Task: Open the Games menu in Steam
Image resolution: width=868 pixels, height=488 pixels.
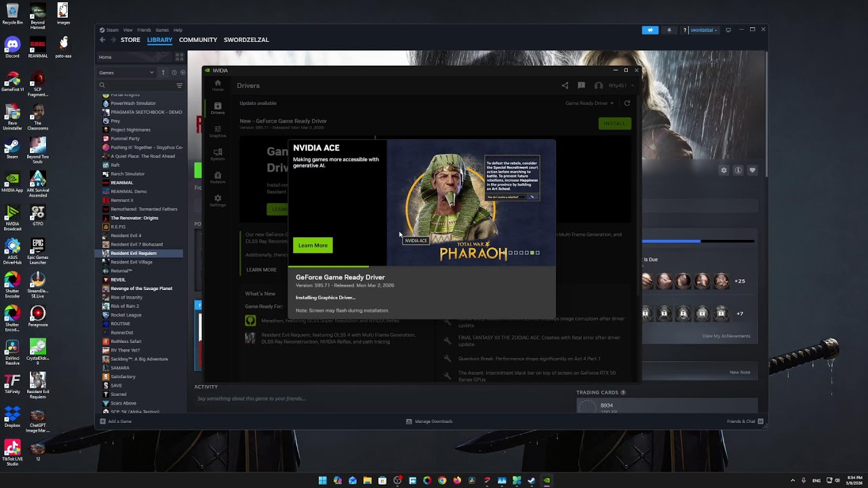Action: 162,30
